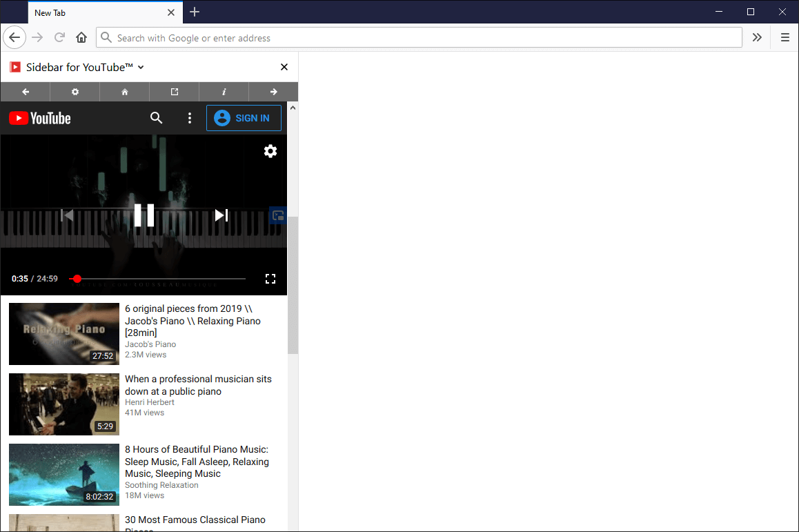Close the Sidebar for YouTube panel

click(284, 67)
